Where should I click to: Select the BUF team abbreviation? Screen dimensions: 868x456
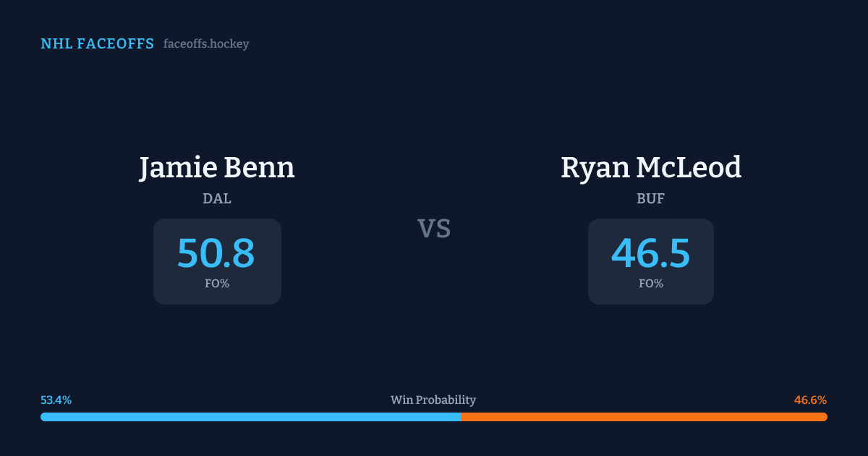pyautogui.click(x=650, y=198)
